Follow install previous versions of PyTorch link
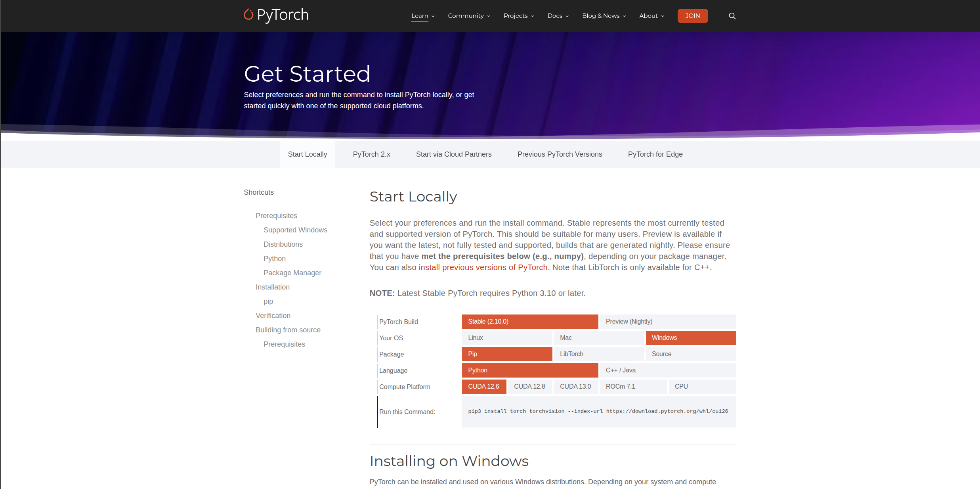This screenshot has width=980, height=489. pos(483,268)
